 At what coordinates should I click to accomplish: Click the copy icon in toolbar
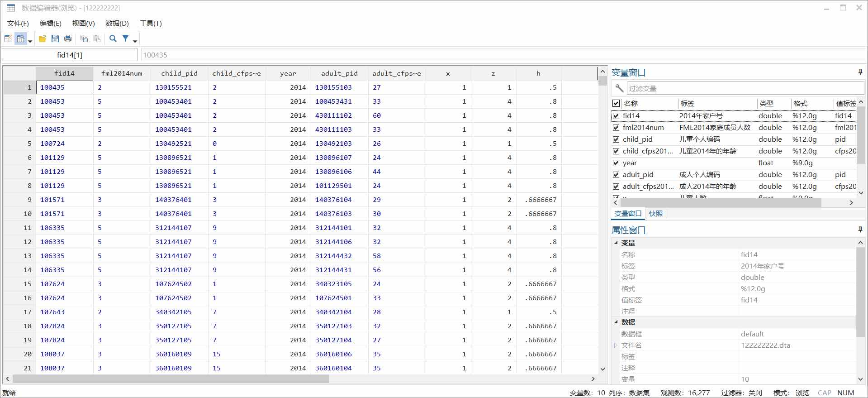coord(84,39)
